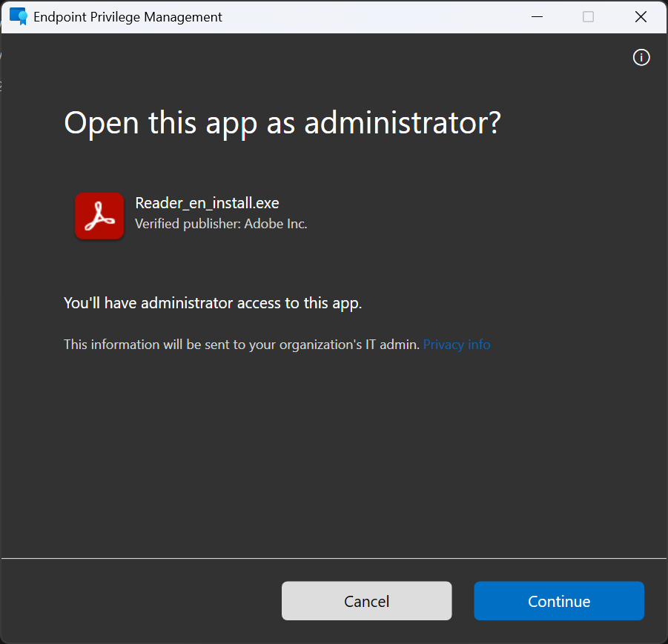This screenshot has height=644, width=668.
Task: Click the 'Open this app as administrator?' heading
Action: click(x=282, y=122)
